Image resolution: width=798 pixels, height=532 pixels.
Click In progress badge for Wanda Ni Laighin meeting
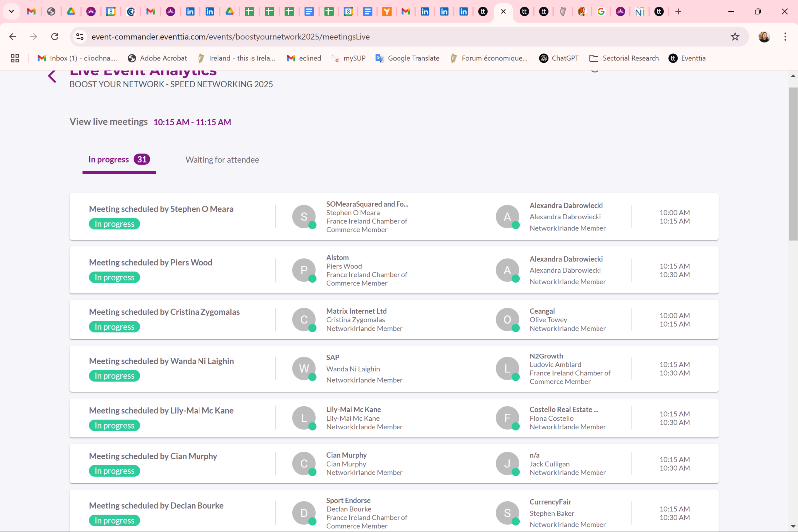[114, 376]
